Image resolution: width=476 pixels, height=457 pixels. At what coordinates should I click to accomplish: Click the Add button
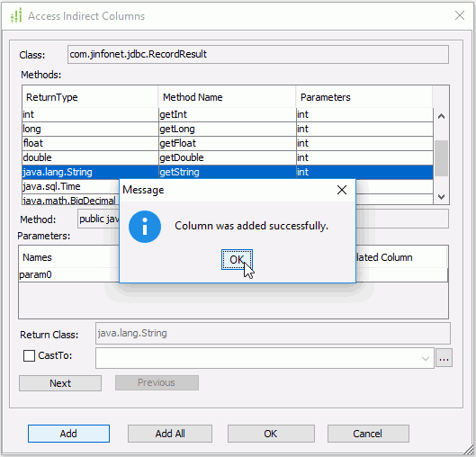pyautogui.click(x=68, y=434)
